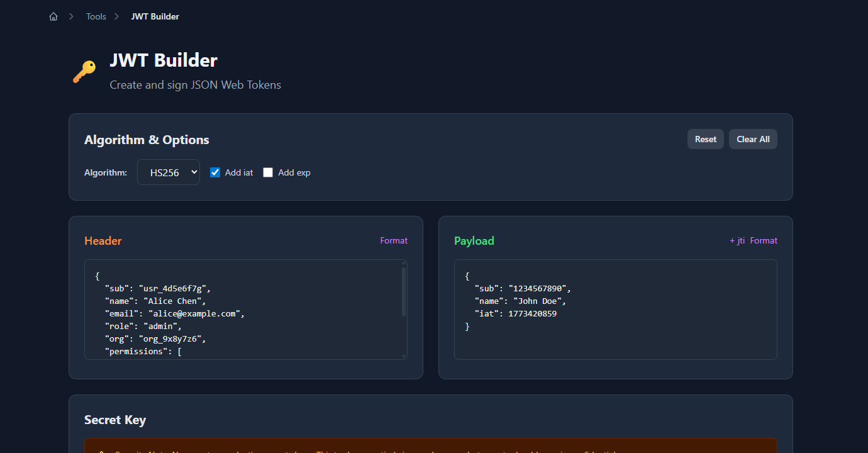The height and width of the screenshot is (453, 868).
Task: Click the "Create and sign JSON Web Tokens" subtitle
Action: pyautogui.click(x=196, y=85)
